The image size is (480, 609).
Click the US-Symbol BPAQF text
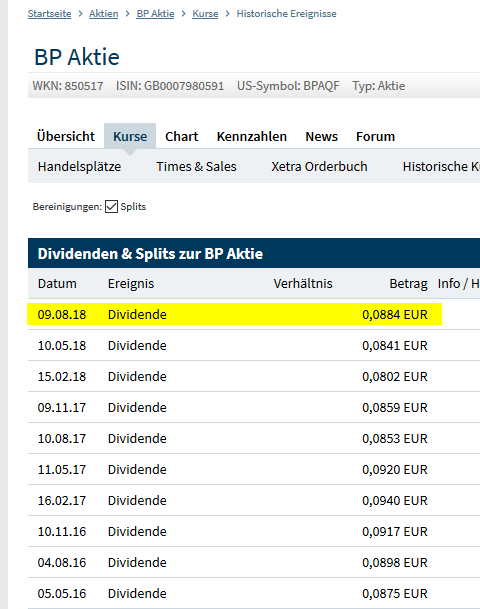point(288,86)
